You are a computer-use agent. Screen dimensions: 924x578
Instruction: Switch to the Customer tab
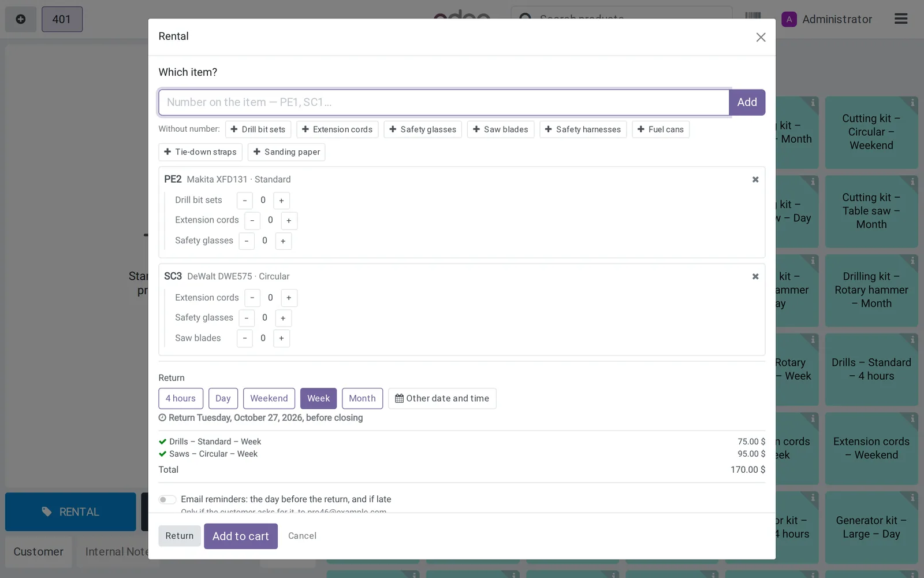point(39,552)
